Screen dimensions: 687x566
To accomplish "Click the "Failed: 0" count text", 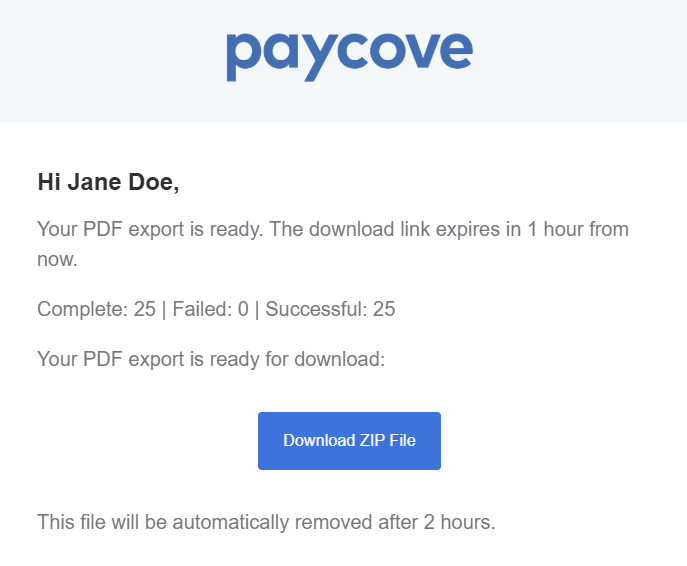I will 210,309.
